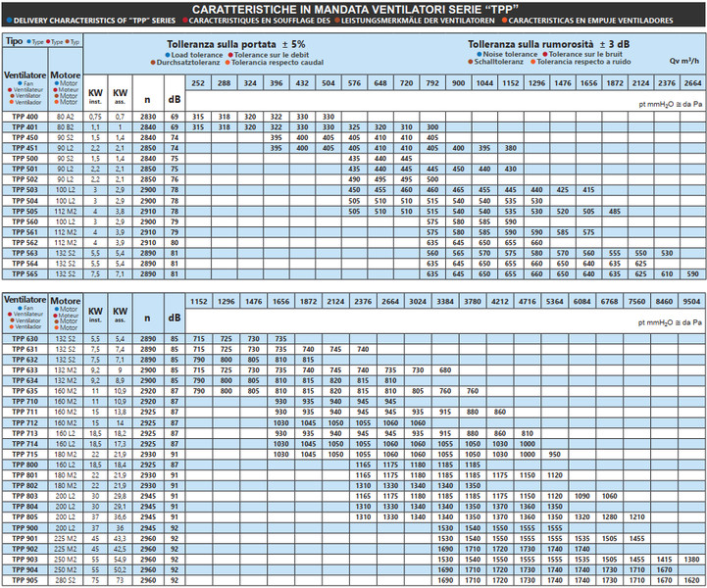Click the title "CARATTERISTICHE IN MANDATA VENTILATORI SERIE TPP"
Screen dimensions: 707x588
tap(354, 7)
